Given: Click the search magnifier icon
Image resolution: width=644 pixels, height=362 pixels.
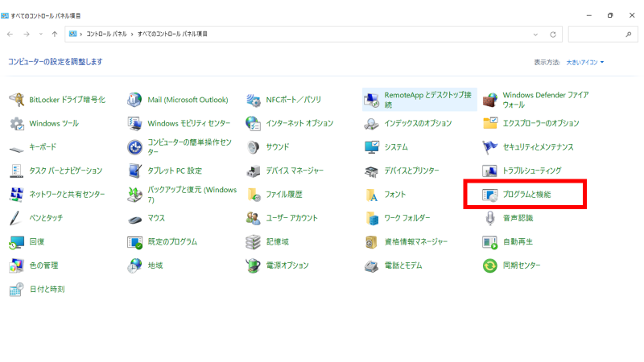Looking at the screenshot, I should tap(629, 35).
